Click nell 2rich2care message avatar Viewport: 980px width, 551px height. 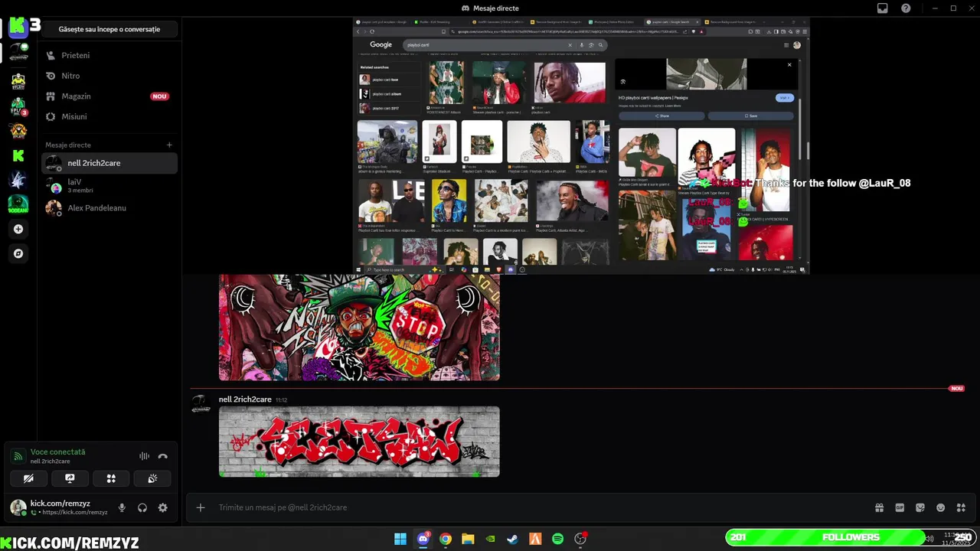pos(201,405)
